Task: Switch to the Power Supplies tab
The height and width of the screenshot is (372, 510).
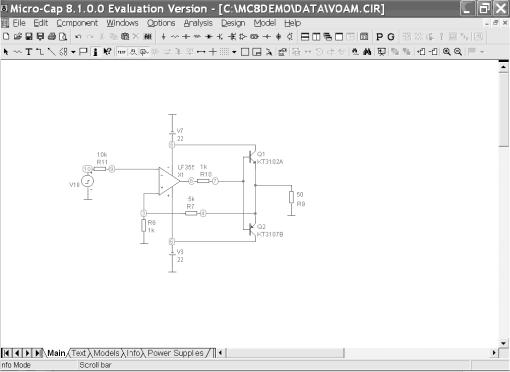Action: pyautogui.click(x=175, y=353)
